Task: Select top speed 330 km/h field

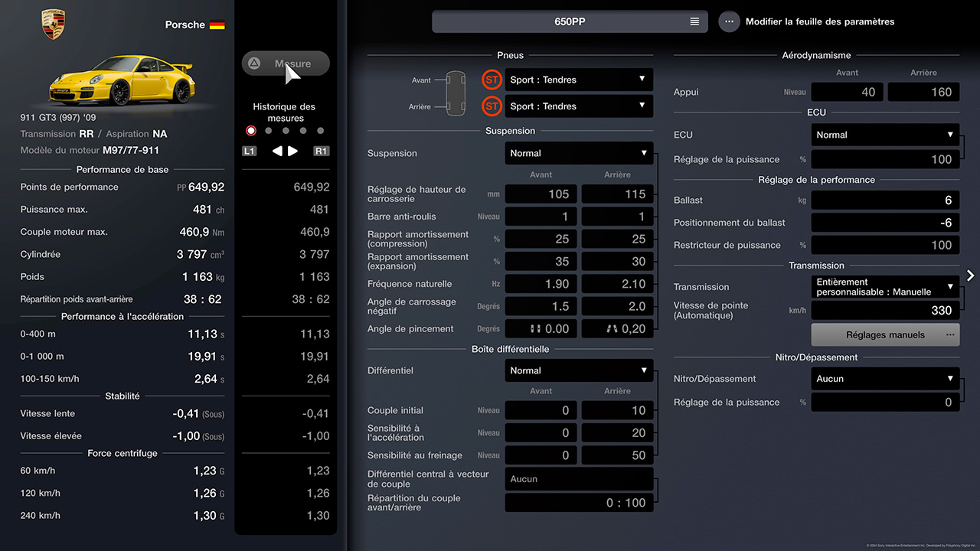Action: 885,310
